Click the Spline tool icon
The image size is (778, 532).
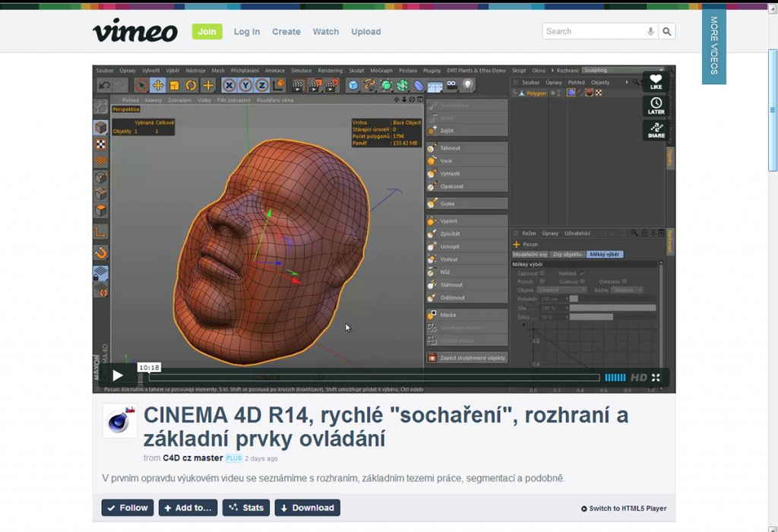(x=369, y=85)
